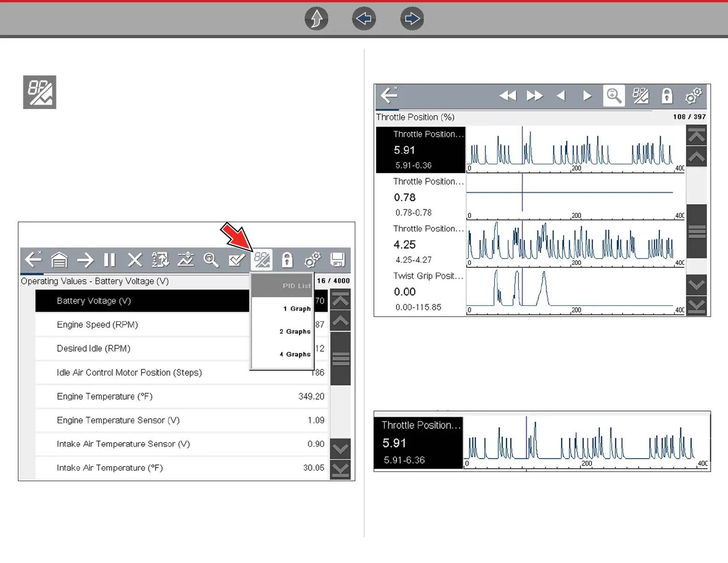This screenshot has height=563, width=728.
Task: Select Idle Air Control Motor Position row
Action: point(182,373)
